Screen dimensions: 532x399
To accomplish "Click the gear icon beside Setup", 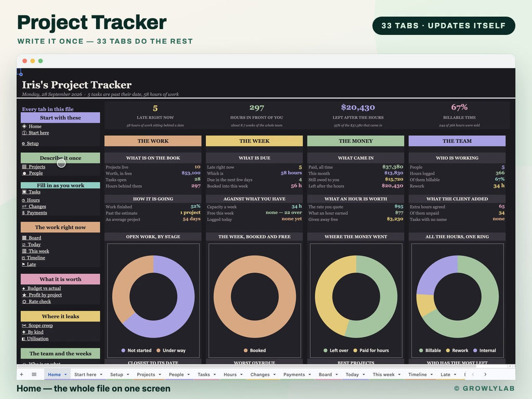I will (x=23, y=143).
